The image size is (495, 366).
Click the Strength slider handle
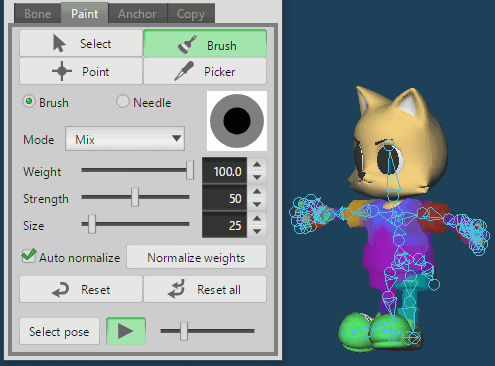135,197
